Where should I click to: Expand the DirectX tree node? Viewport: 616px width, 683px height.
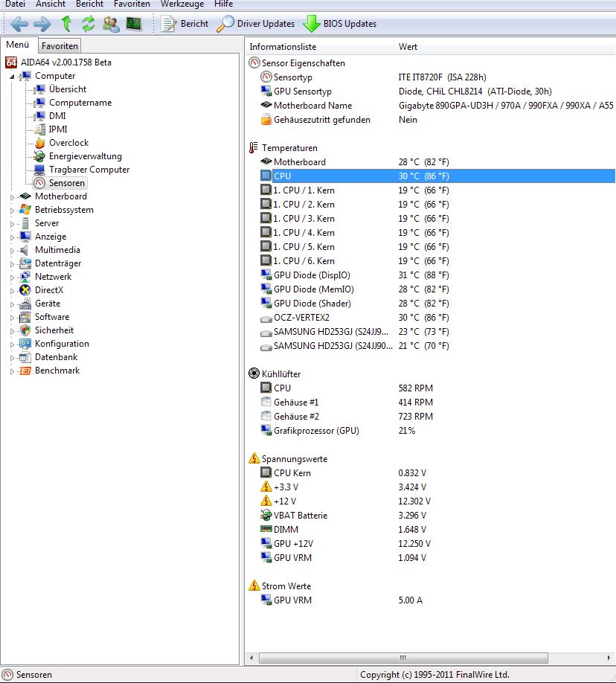coord(12,291)
